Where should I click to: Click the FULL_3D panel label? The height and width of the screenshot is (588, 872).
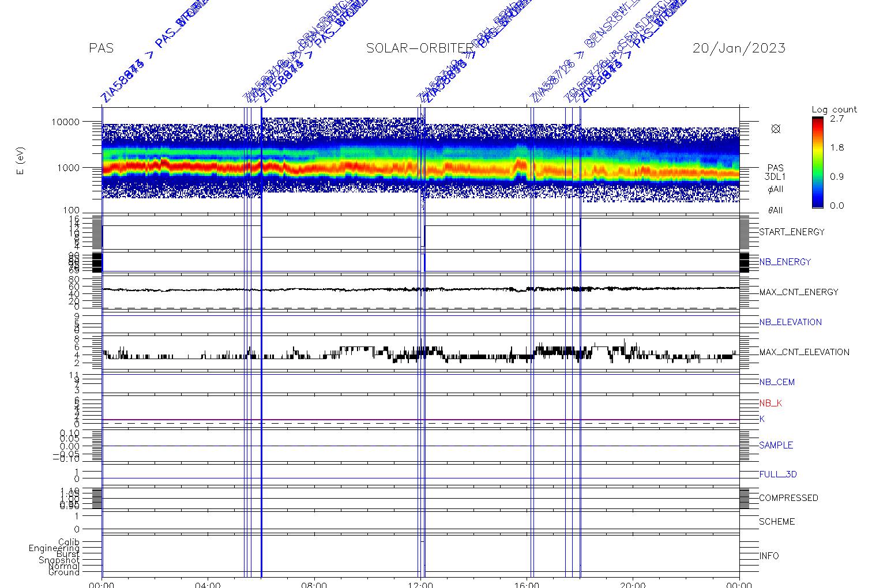778,474
